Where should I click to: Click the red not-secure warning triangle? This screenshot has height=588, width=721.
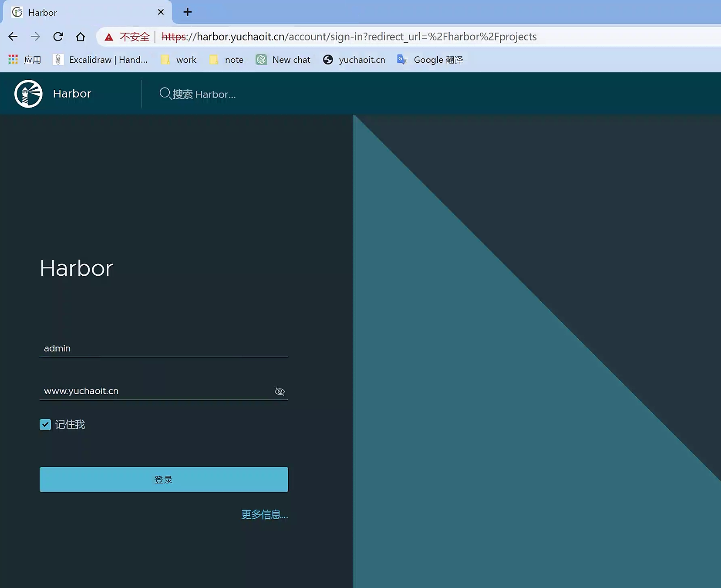click(x=109, y=37)
